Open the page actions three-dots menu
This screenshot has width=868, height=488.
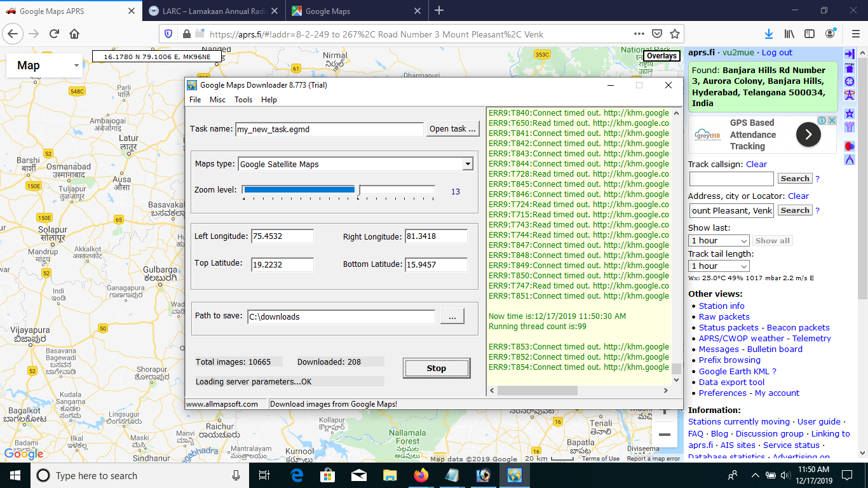(639, 34)
